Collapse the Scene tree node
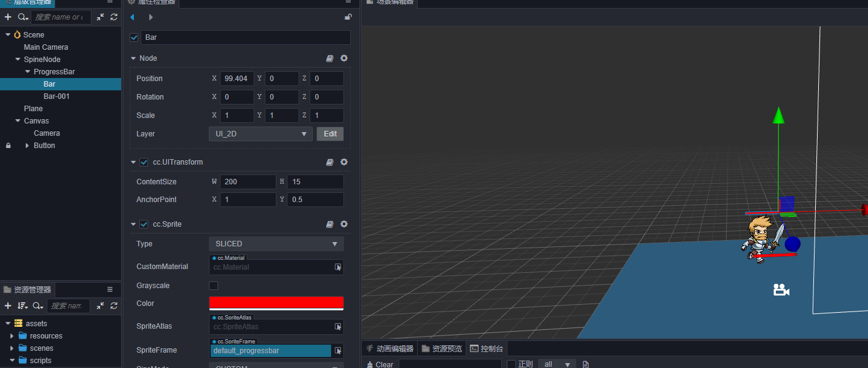 (x=8, y=35)
